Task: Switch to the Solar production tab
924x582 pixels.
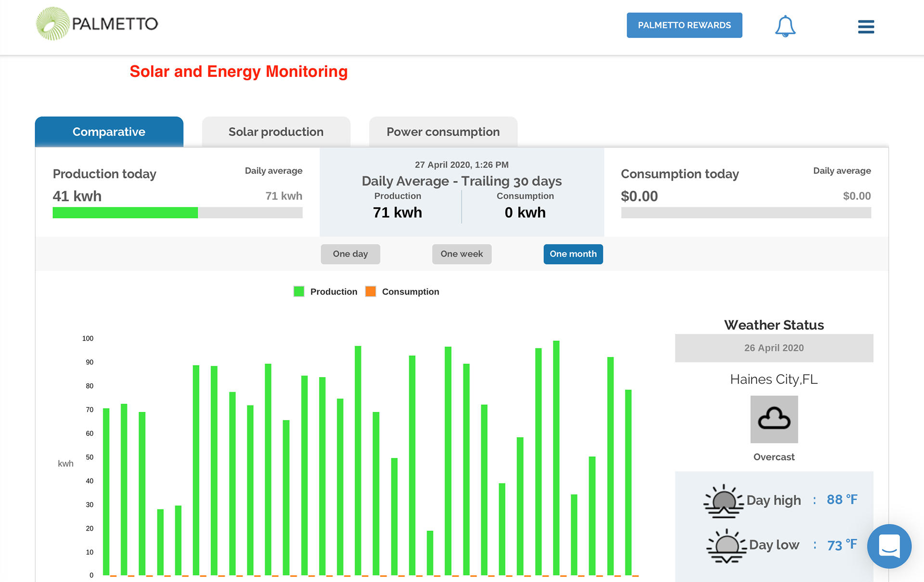Action: pos(276,132)
